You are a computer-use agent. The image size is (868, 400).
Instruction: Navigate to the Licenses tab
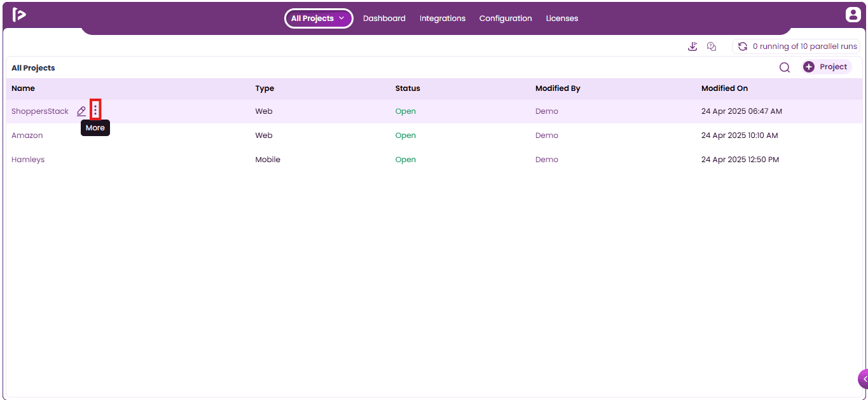562,18
